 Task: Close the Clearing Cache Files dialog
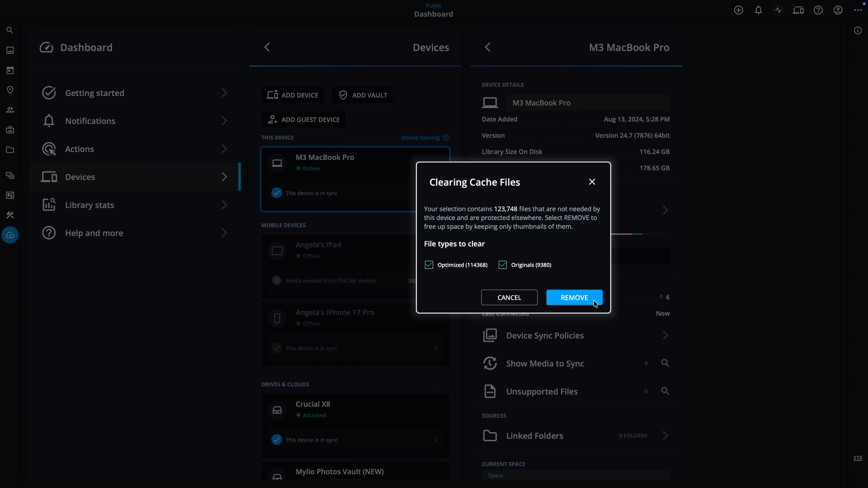click(x=592, y=182)
